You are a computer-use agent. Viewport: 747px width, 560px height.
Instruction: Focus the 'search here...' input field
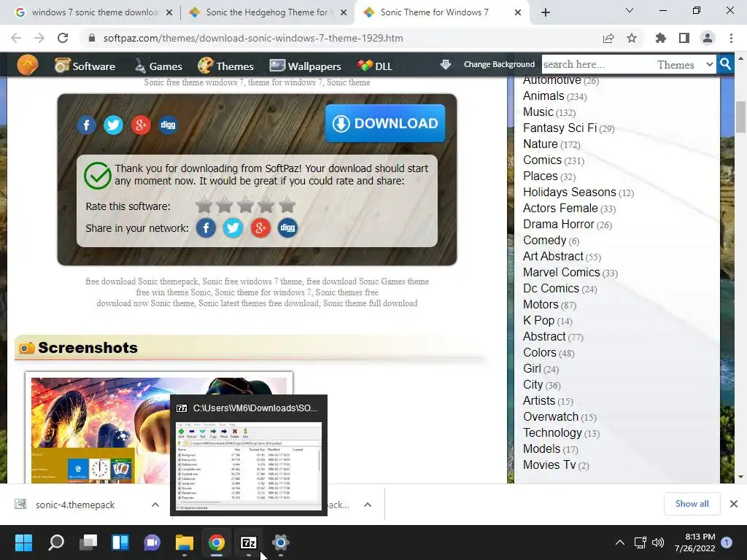(597, 64)
